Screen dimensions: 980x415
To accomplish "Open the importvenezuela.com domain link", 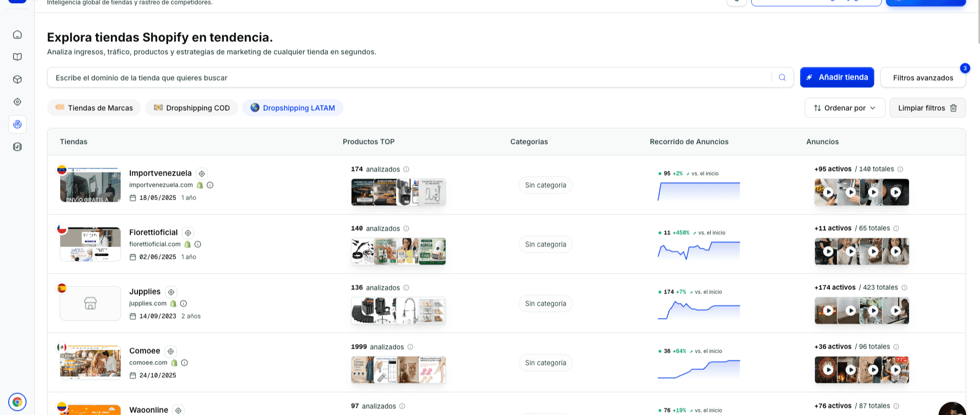I will click(161, 185).
